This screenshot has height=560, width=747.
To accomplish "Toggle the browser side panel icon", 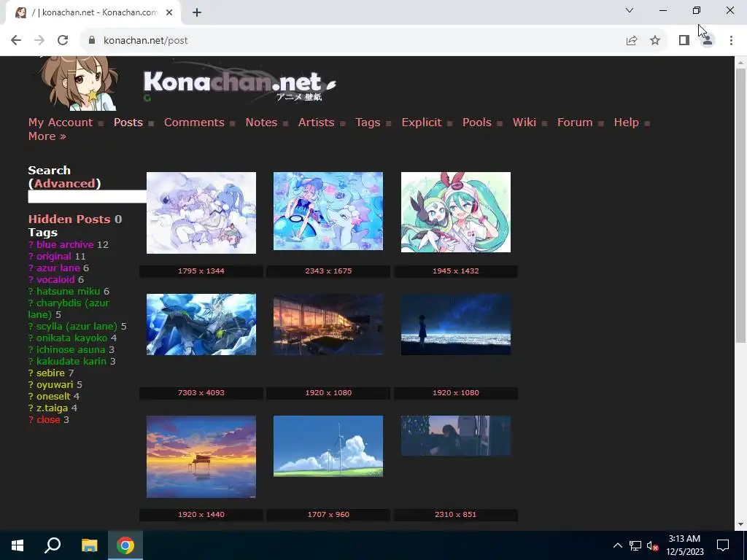I will pos(684,41).
